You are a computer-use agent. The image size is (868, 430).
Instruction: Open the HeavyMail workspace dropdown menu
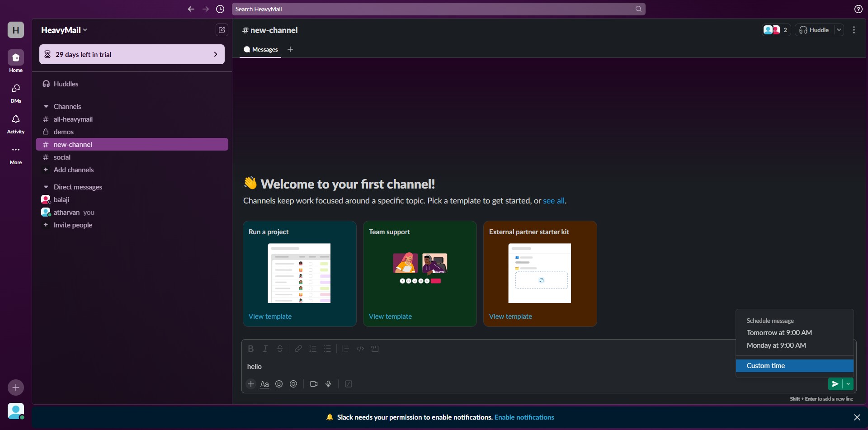click(x=64, y=30)
